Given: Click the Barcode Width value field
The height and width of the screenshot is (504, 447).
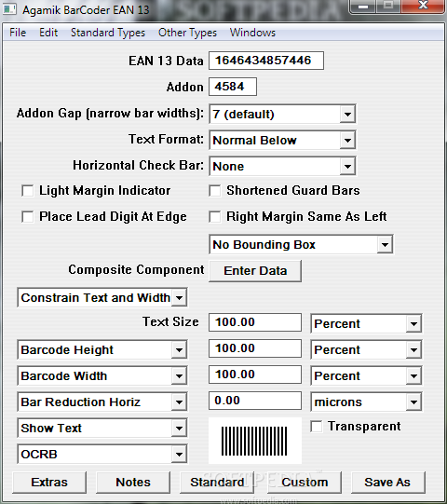Looking at the screenshot, I should tap(255, 375).
